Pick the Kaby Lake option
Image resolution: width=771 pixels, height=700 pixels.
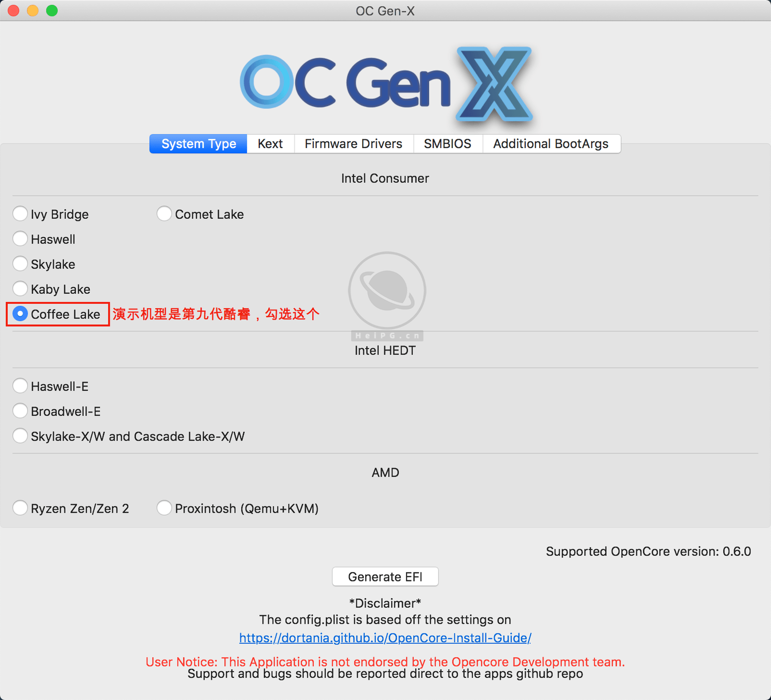tap(20, 289)
